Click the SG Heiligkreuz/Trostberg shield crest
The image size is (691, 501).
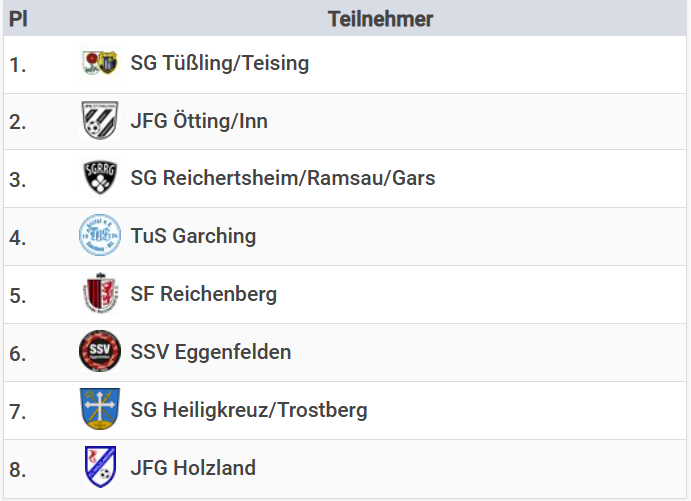coord(100,410)
